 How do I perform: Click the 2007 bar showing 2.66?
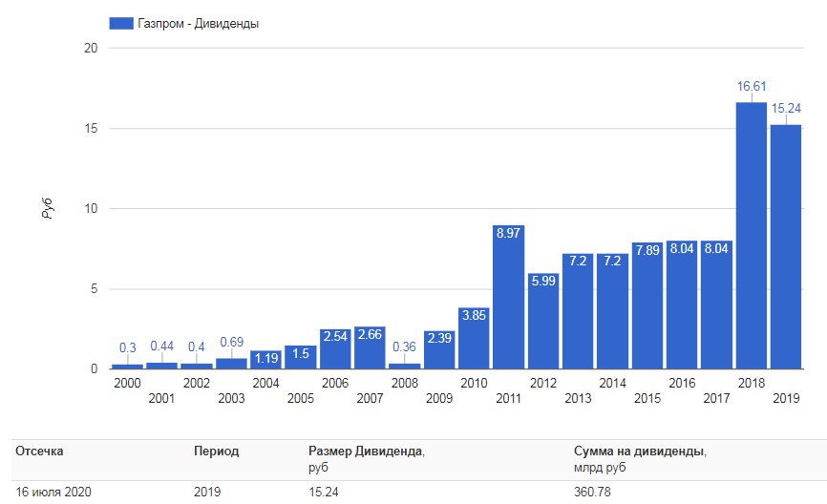click(x=370, y=347)
